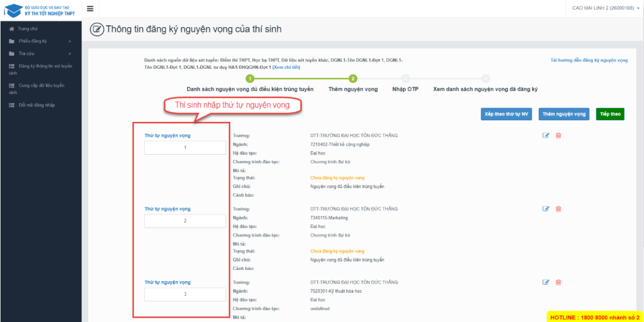644x322 pixels.
Task: Delete the Marketing wish entry
Action: pos(558,209)
